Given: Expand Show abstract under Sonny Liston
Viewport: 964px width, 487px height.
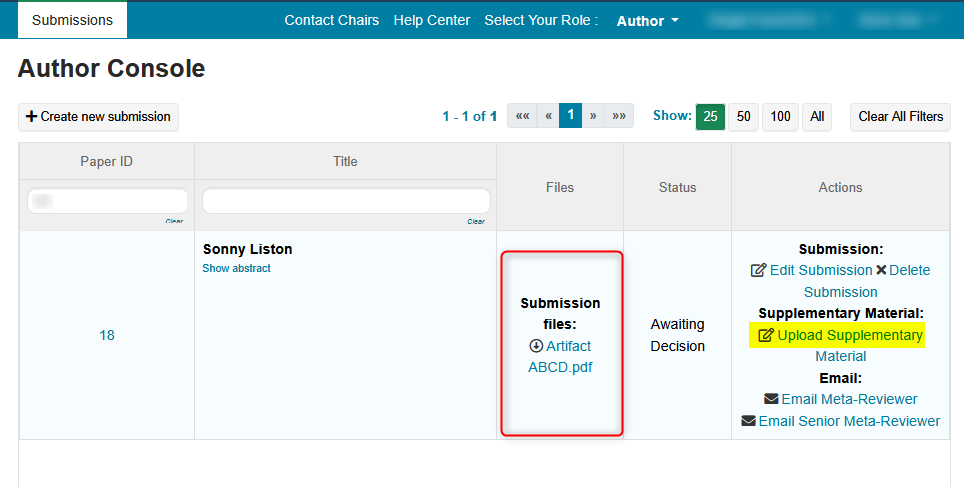Looking at the screenshot, I should (236, 268).
